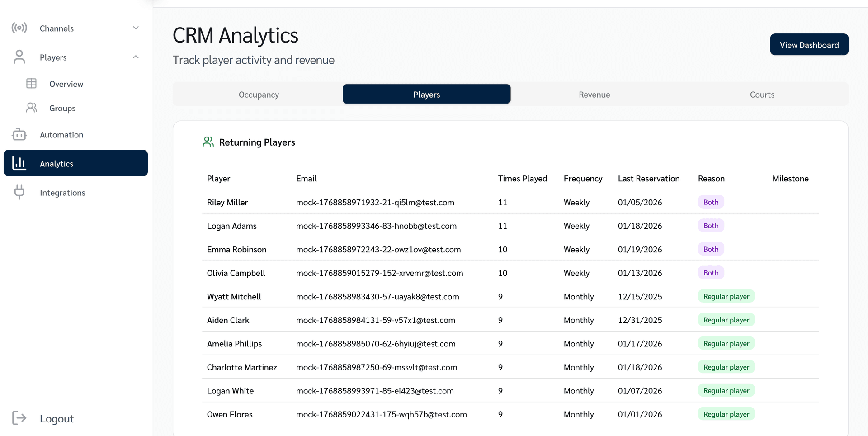The width and height of the screenshot is (868, 436).
Task: Click the Returning Players group icon
Action: [x=208, y=141]
